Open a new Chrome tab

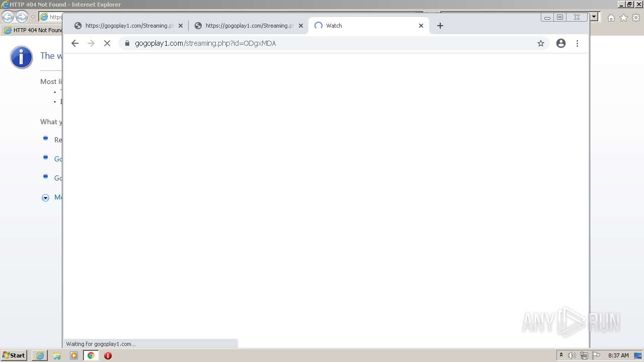click(440, 26)
